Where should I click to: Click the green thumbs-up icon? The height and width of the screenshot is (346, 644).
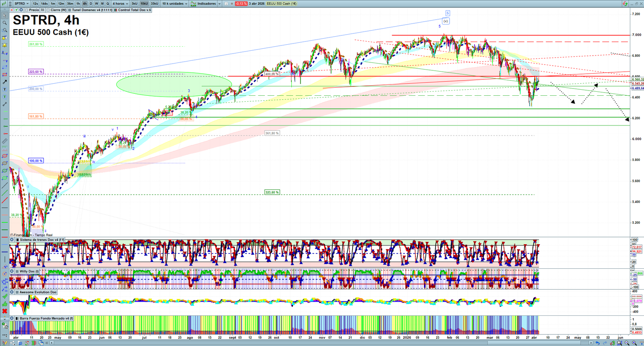[x=5, y=304]
